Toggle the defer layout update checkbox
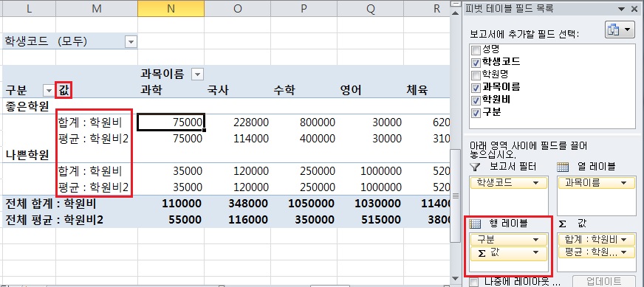Screen dimensions: 644x287 pyautogui.click(x=474, y=282)
